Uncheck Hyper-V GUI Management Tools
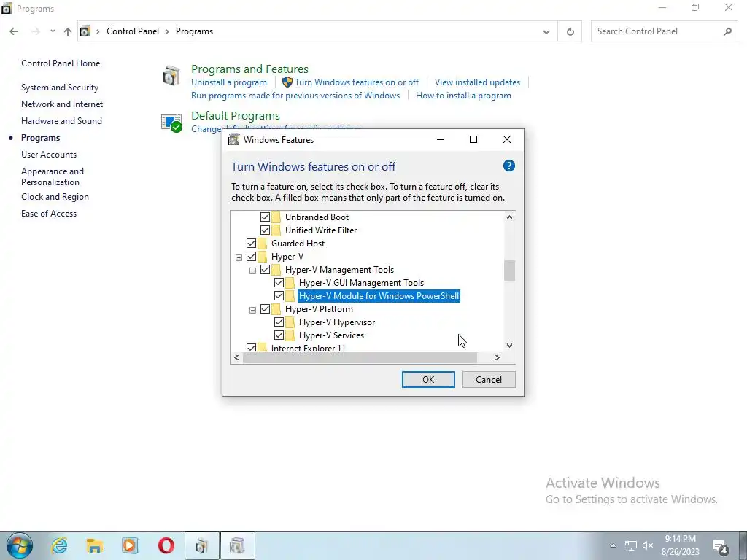747x560 pixels. tap(279, 283)
